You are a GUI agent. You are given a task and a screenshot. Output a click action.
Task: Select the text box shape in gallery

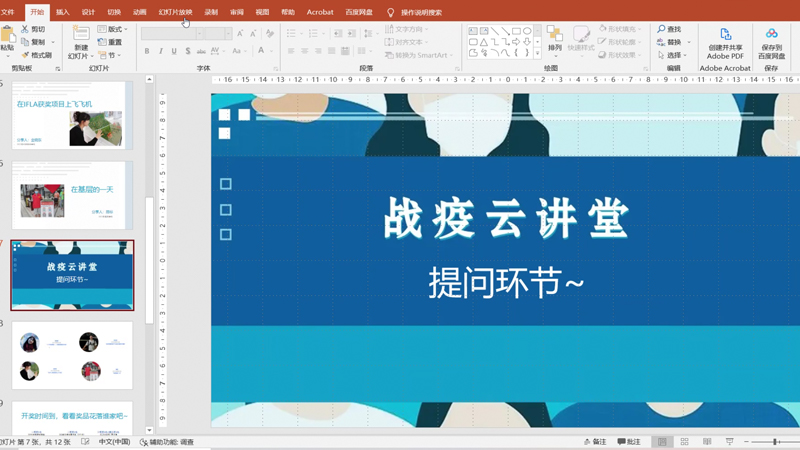coord(473,31)
